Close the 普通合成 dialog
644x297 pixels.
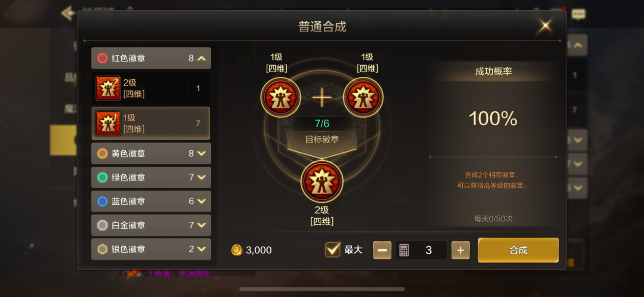pos(545,26)
